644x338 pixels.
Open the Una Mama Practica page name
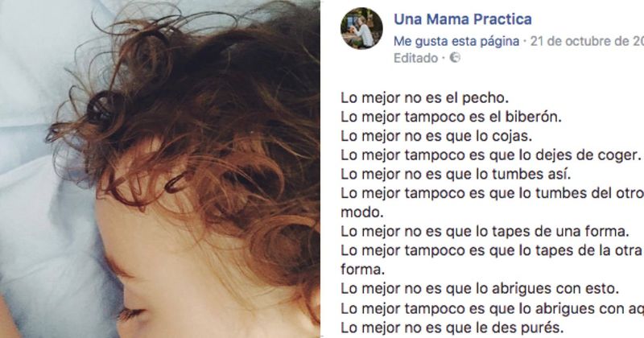(462, 19)
